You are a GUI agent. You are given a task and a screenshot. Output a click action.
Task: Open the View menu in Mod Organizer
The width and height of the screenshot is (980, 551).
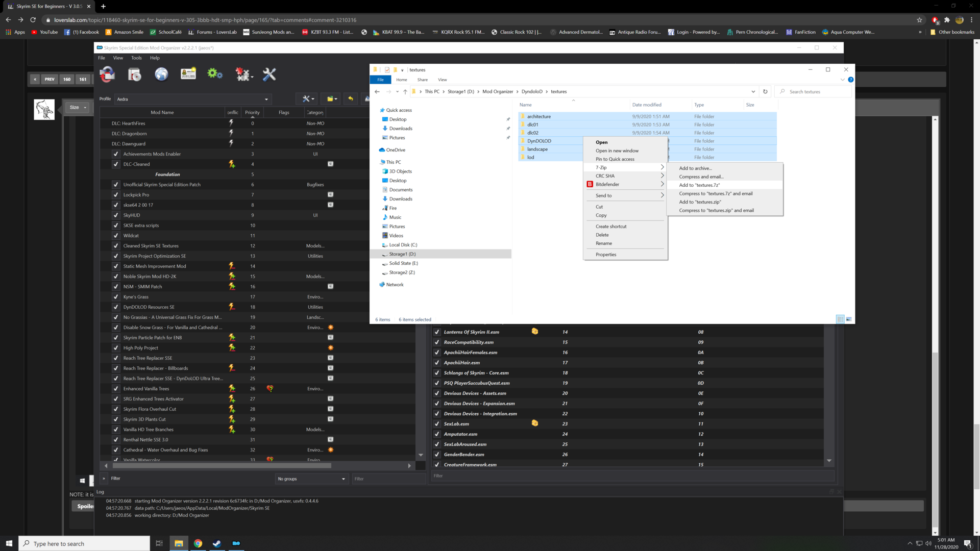pos(118,58)
